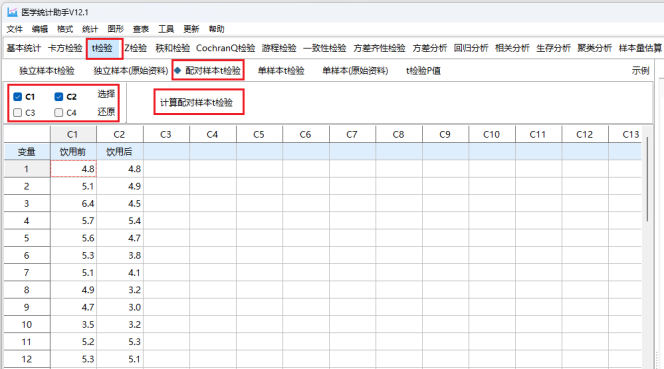664x369 pixels.
Task: Switch to the Z检验 tab
Action: pos(136,48)
